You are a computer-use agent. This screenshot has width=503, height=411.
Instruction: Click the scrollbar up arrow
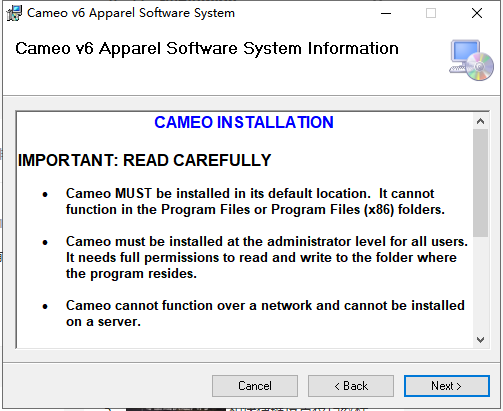coord(480,121)
